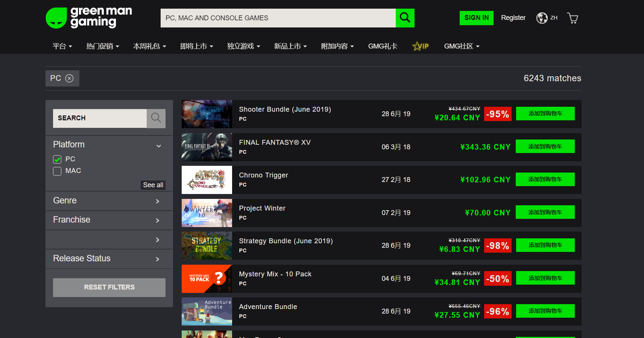Expand the Franchise filter
This screenshot has width=644, height=338.
[109, 220]
